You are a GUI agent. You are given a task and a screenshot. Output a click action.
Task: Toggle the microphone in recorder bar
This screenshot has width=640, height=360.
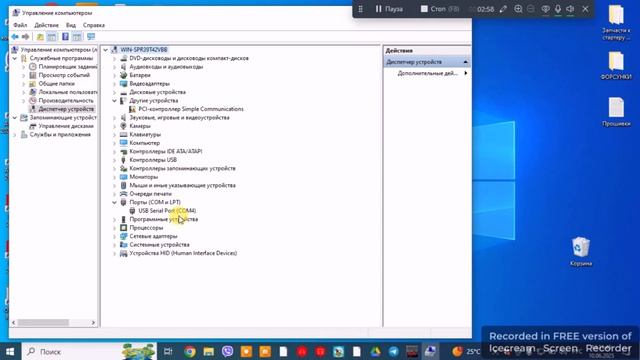pos(558,9)
